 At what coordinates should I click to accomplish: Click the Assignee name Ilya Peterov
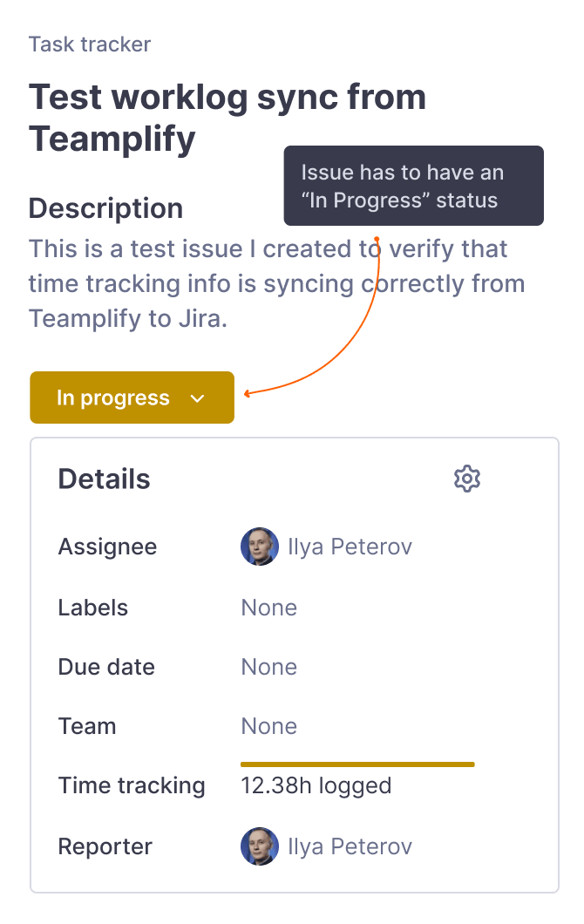[x=350, y=547]
